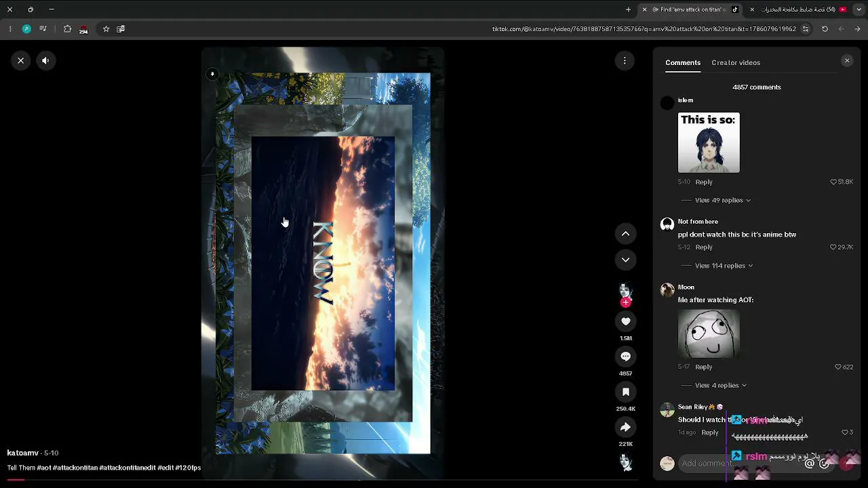
Task: Open the media controls icon
Action: click(x=43, y=29)
